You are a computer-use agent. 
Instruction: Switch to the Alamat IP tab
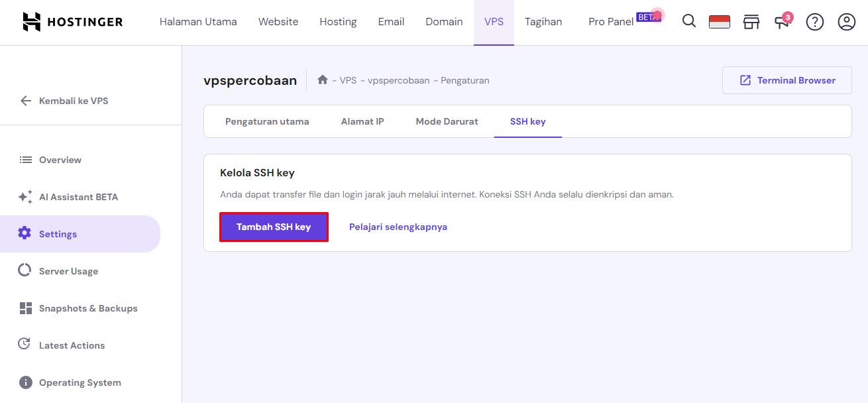tap(362, 121)
